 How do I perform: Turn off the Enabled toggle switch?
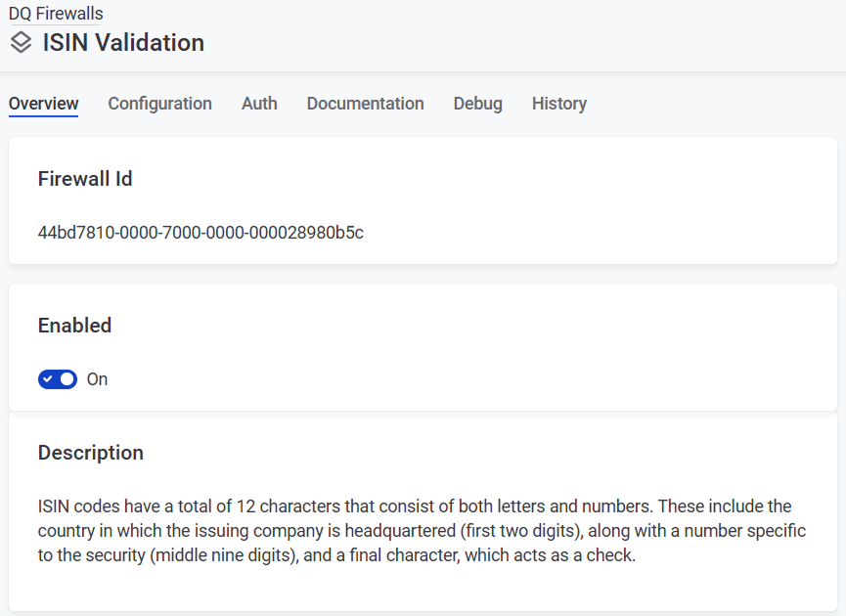[58, 379]
